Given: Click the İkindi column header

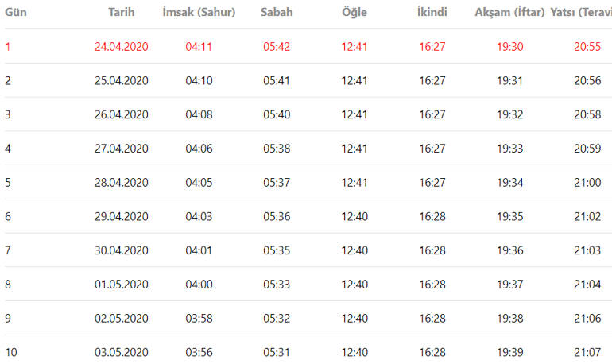Looking at the screenshot, I should [x=432, y=13].
